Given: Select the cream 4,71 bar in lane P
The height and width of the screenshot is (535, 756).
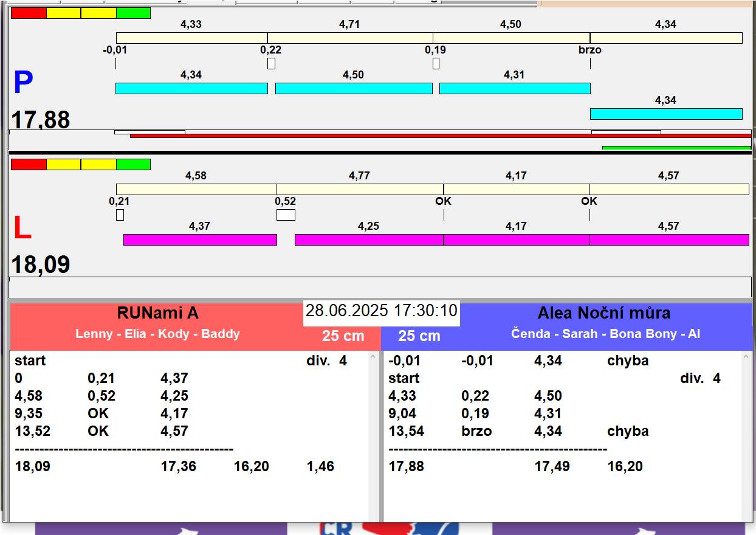Looking at the screenshot, I should (350, 38).
